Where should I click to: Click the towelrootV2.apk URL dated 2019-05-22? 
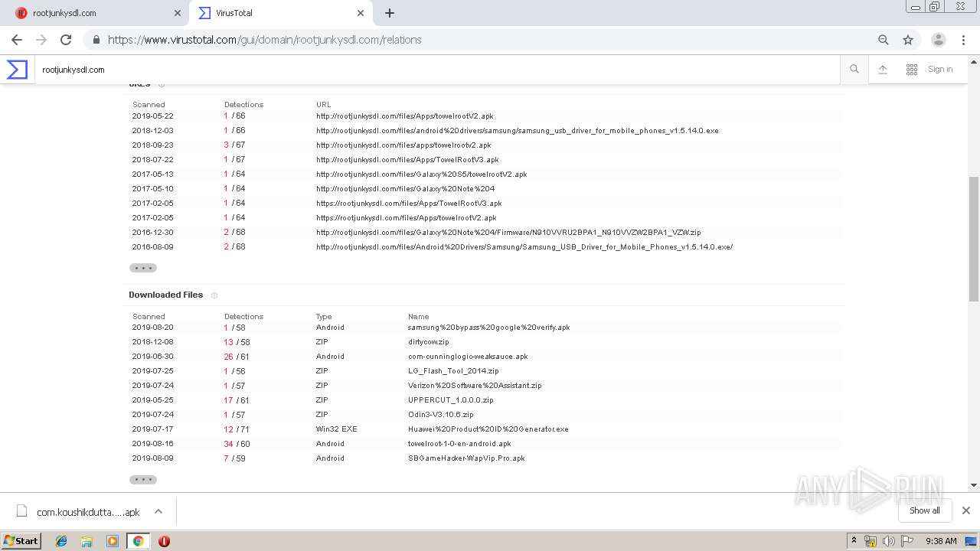pyautogui.click(x=405, y=116)
